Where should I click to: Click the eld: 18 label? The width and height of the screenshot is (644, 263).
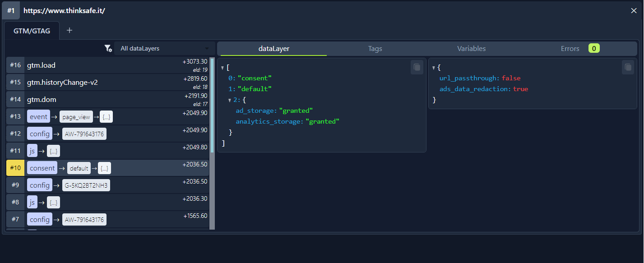[x=200, y=87]
